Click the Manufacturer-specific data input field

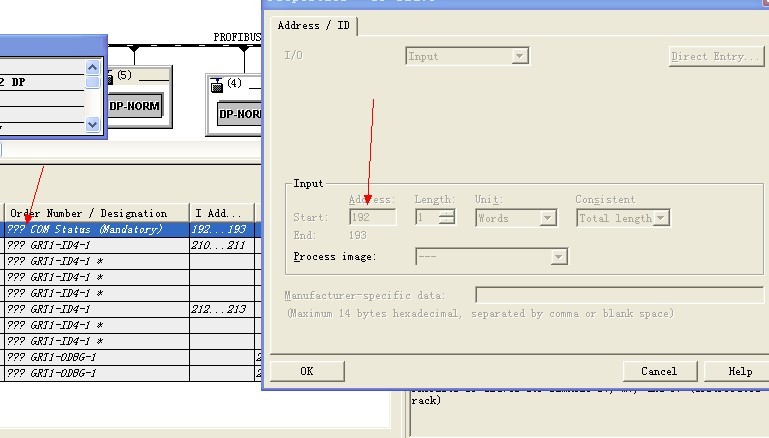[x=618, y=295]
